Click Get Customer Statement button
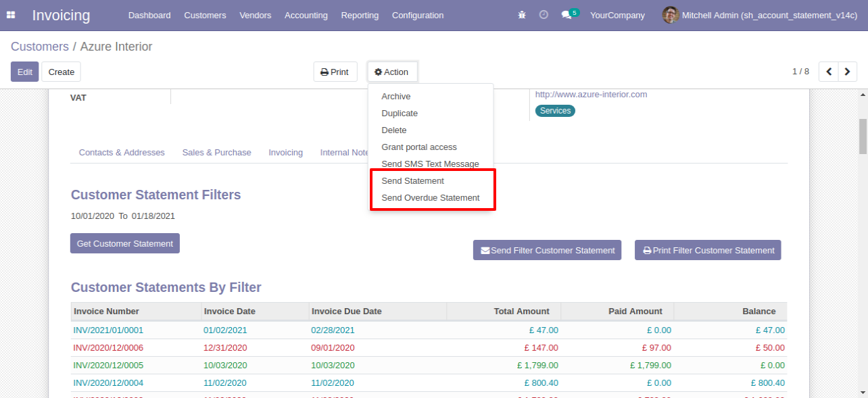This screenshot has width=868, height=398. tap(125, 243)
